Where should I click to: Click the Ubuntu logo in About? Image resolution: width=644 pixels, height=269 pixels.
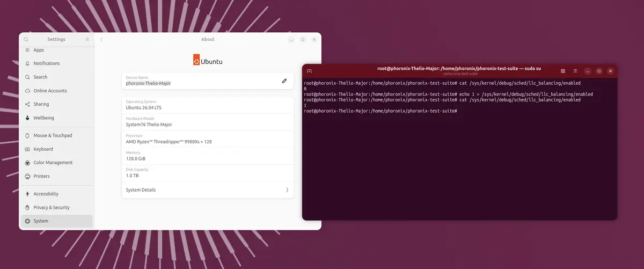pos(208,61)
